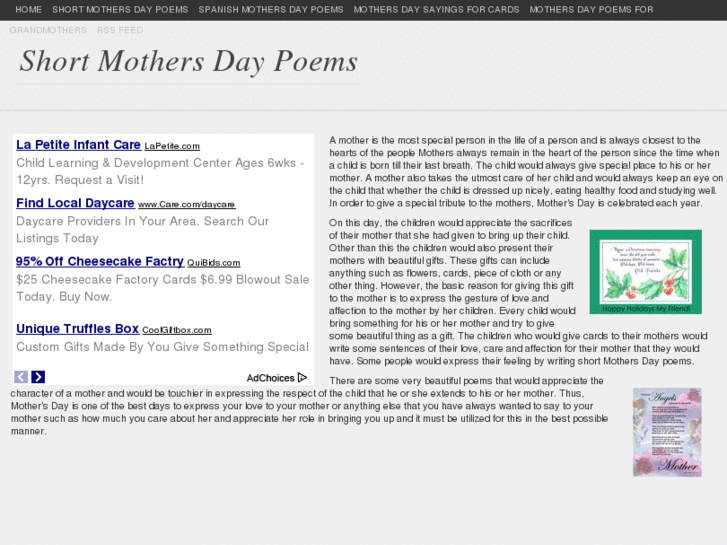Click the AdChoices triangle icon
Image resolution: width=727 pixels, height=545 pixels.
click(x=302, y=378)
